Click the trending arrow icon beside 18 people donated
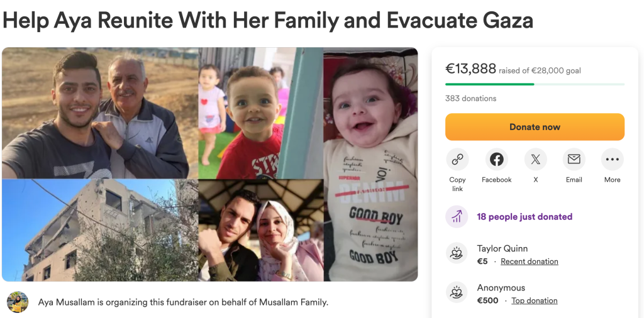 (x=457, y=217)
